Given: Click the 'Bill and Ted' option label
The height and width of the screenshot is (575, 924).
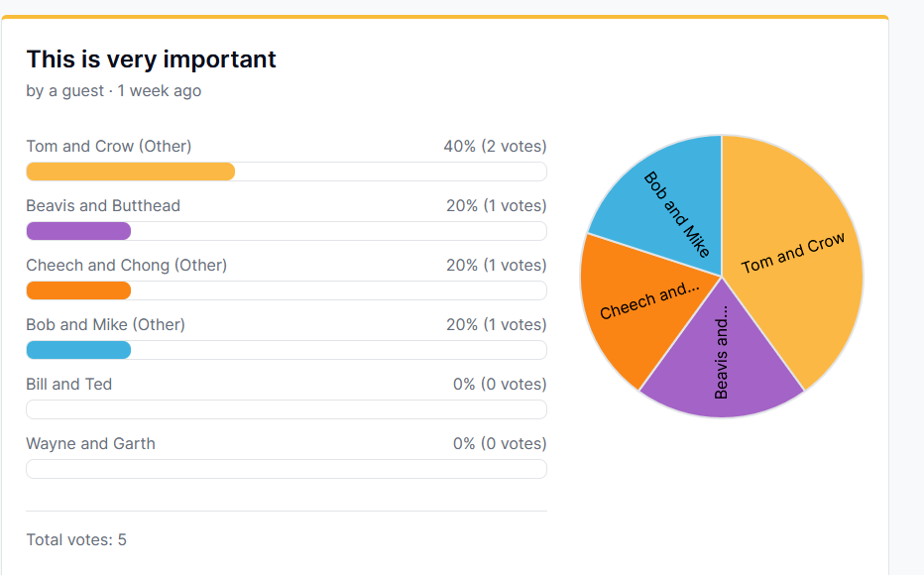Looking at the screenshot, I should pyautogui.click(x=69, y=385).
